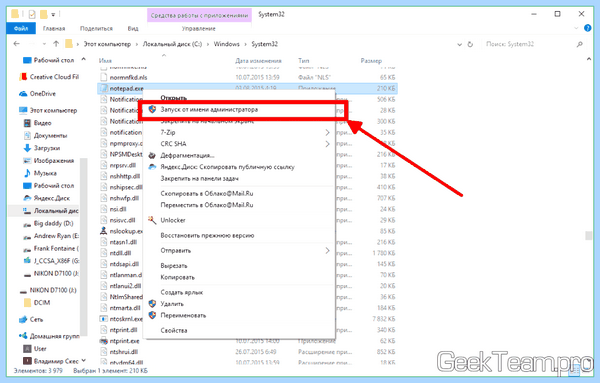Switch to the Поделиться ribbon tab
Viewport: 600px width, 383px height.
[96, 28]
